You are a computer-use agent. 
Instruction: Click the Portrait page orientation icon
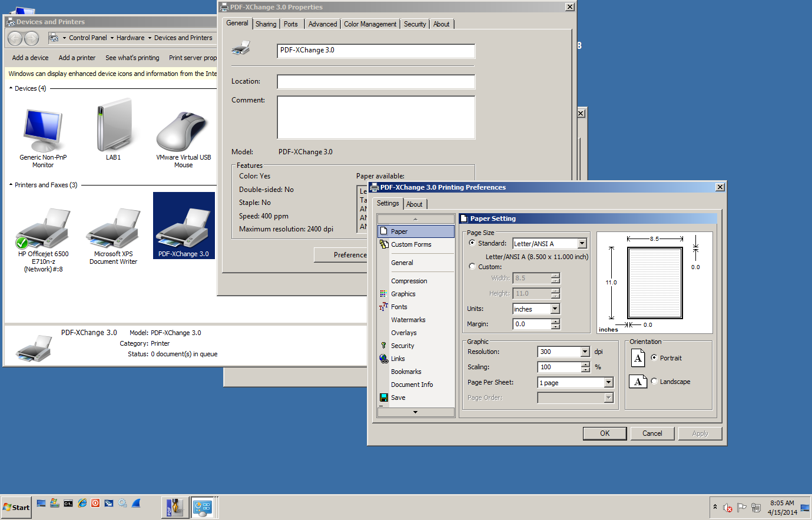pyautogui.click(x=638, y=357)
